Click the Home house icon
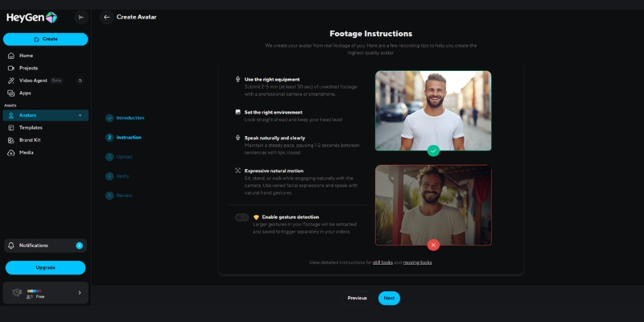The width and height of the screenshot is (644, 322). point(11,56)
